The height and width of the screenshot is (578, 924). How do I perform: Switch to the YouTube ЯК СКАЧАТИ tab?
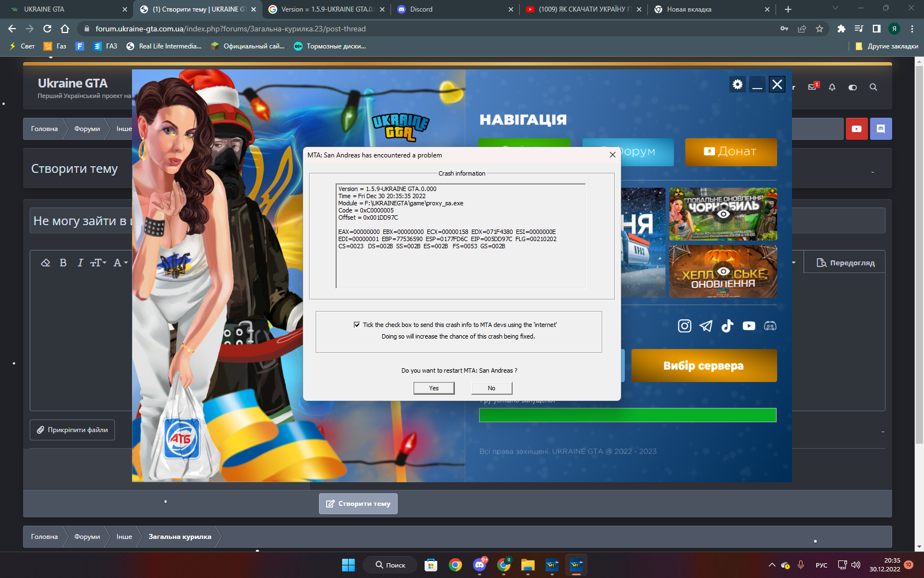[583, 9]
